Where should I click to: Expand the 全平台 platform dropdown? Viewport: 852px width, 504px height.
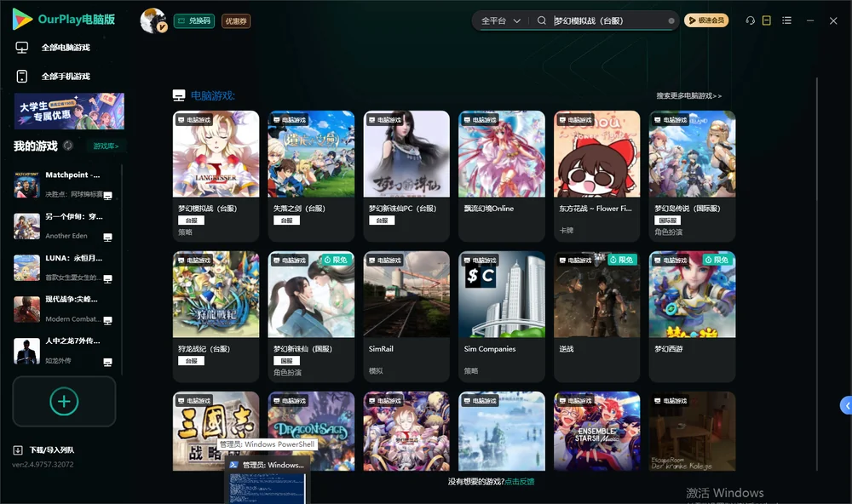pos(500,20)
